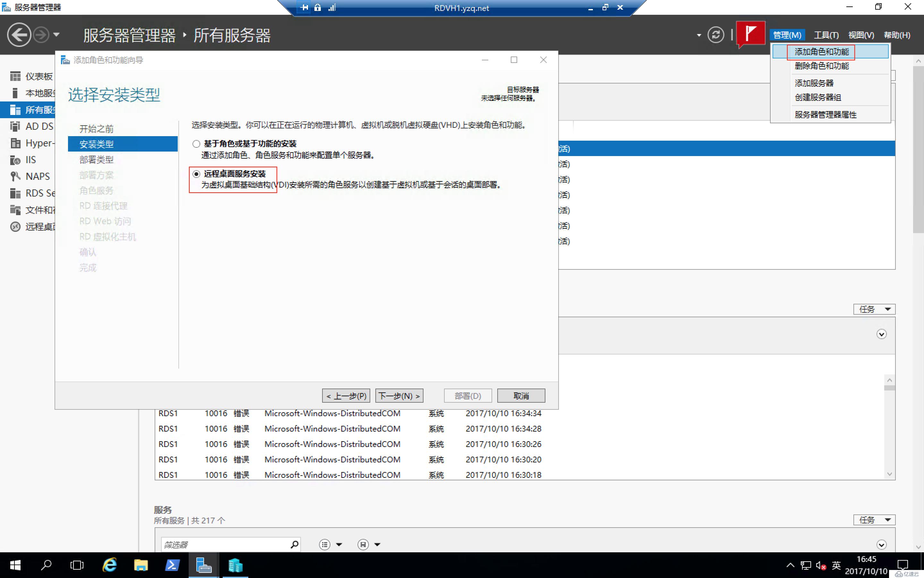Click the 部署(D) button
Screen dimensions: 924x578
point(468,396)
